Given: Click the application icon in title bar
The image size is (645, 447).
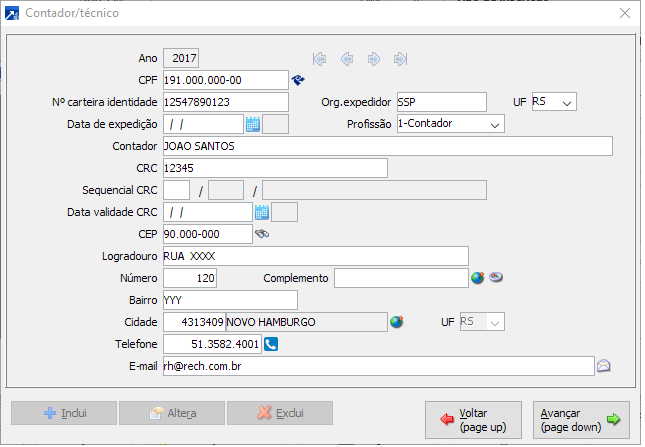Looking at the screenshot, I should 12,13.
